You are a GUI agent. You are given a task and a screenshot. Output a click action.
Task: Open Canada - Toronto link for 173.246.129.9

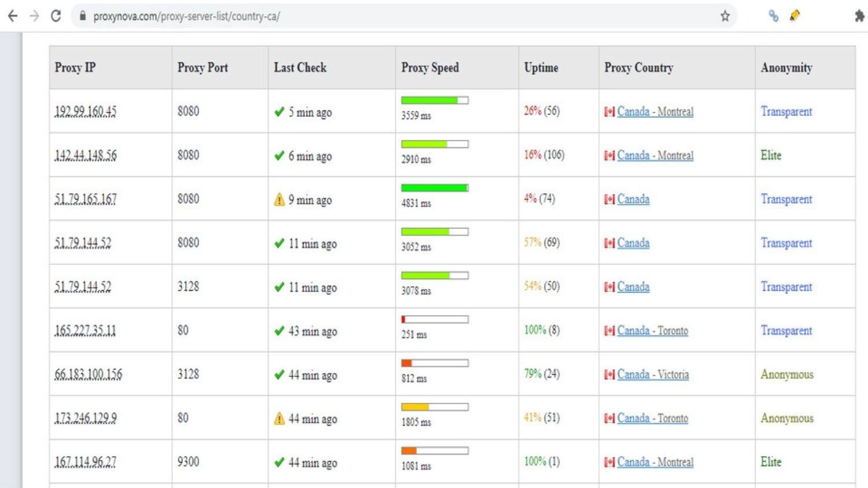[653, 418]
